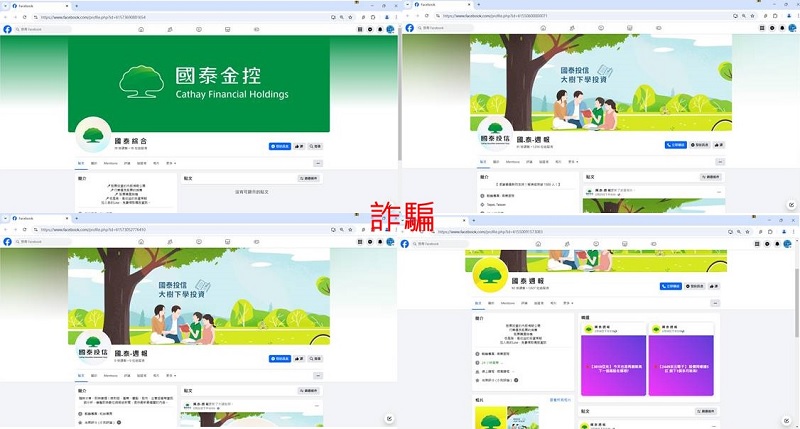The image size is (800, 429).
Task: Open notifications bell in top-right window
Action: click(x=782, y=28)
